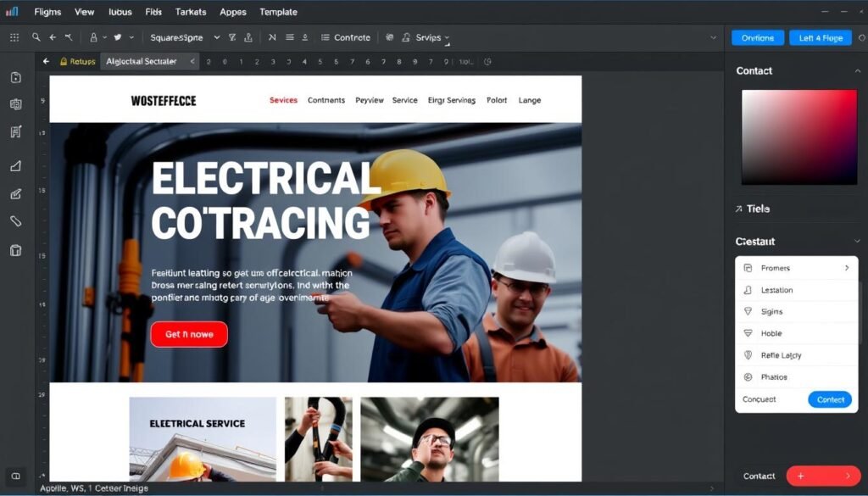Screen dimensions: 868x496
Task: Toggle the lock on the Retups tab
Action: (62, 61)
